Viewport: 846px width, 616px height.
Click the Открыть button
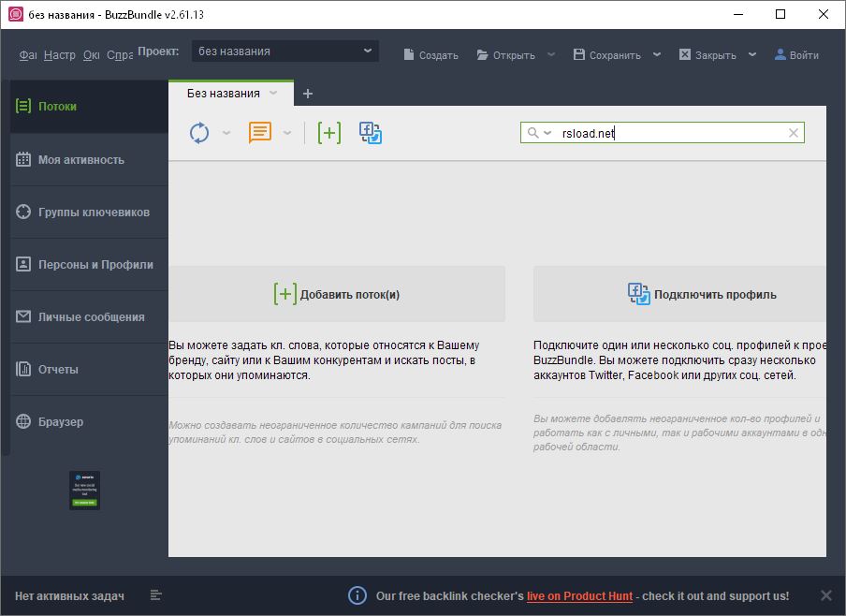point(506,55)
